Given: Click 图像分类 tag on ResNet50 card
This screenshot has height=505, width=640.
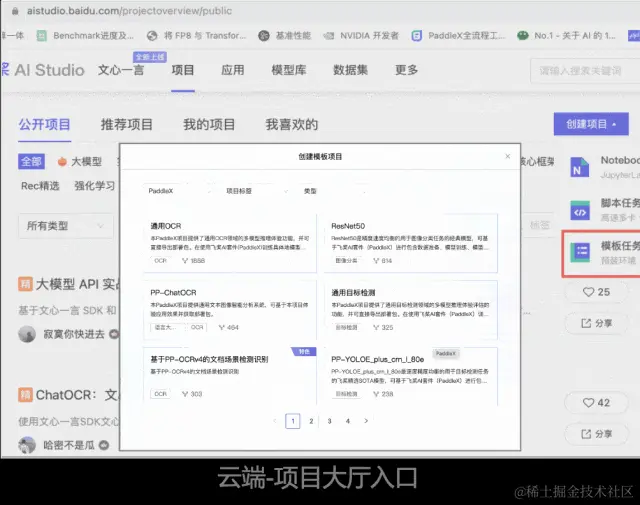Looking at the screenshot, I should click(x=346, y=260).
